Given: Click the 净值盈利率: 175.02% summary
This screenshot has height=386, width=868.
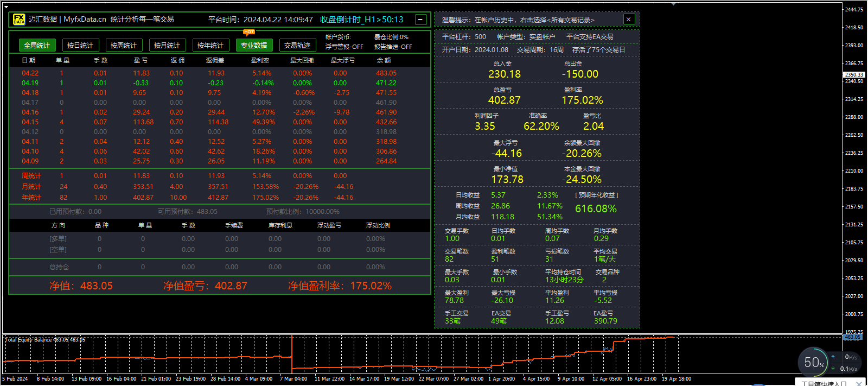Looking at the screenshot, I should [340, 286].
